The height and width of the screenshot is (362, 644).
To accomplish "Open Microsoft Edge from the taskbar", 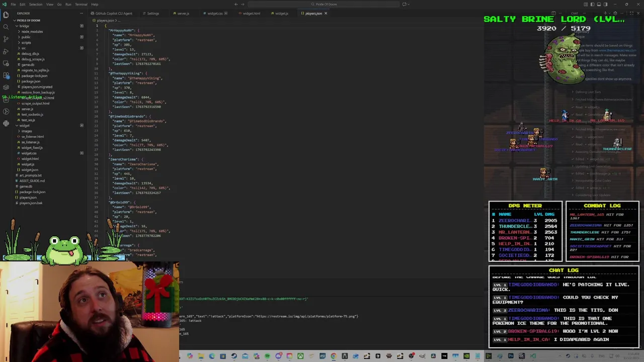I will (212, 356).
